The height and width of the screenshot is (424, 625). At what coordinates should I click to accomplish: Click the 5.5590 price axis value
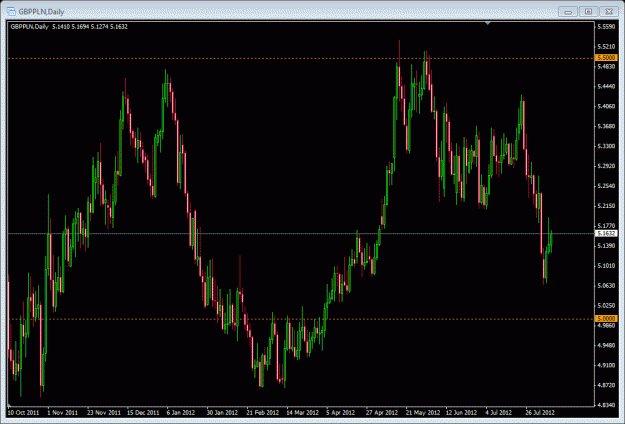tap(606, 27)
